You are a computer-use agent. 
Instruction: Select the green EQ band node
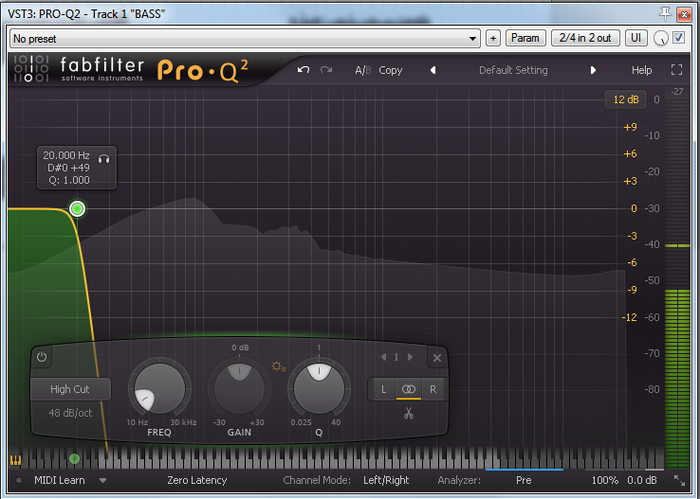click(x=77, y=208)
